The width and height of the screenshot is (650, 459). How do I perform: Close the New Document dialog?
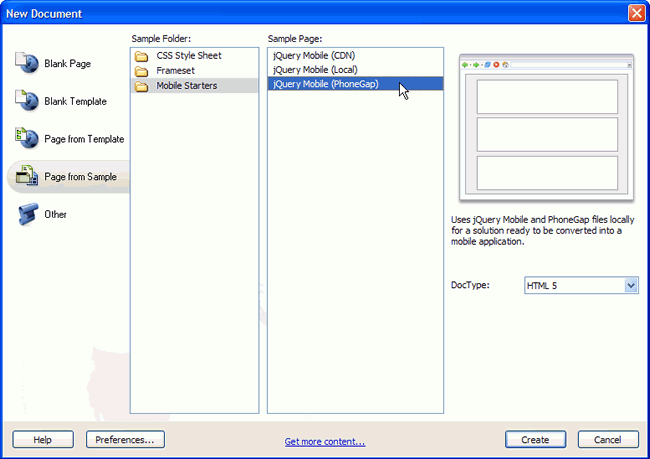coord(636,13)
